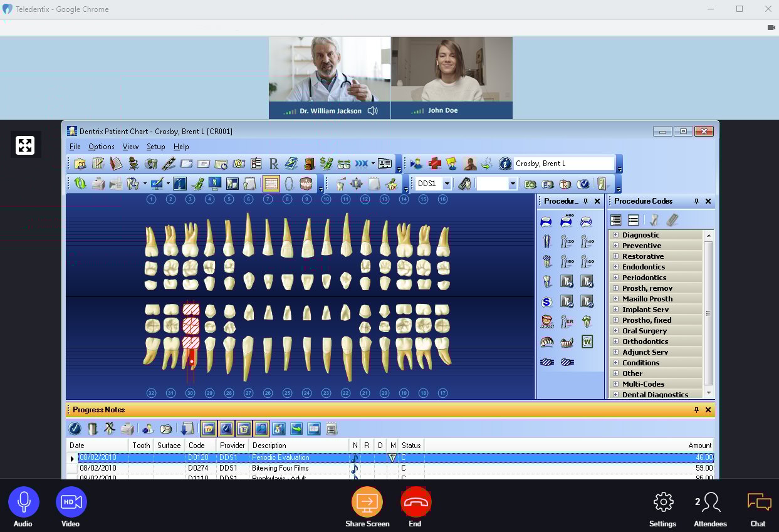
Task: End the Teledentix call
Action: [x=415, y=501]
